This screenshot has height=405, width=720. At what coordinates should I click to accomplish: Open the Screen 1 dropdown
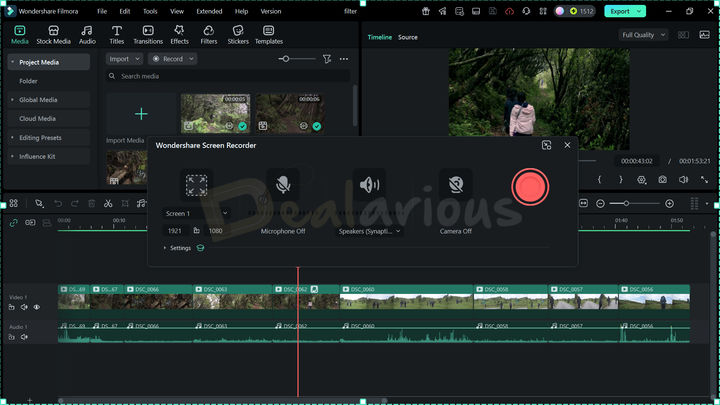click(196, 213)
